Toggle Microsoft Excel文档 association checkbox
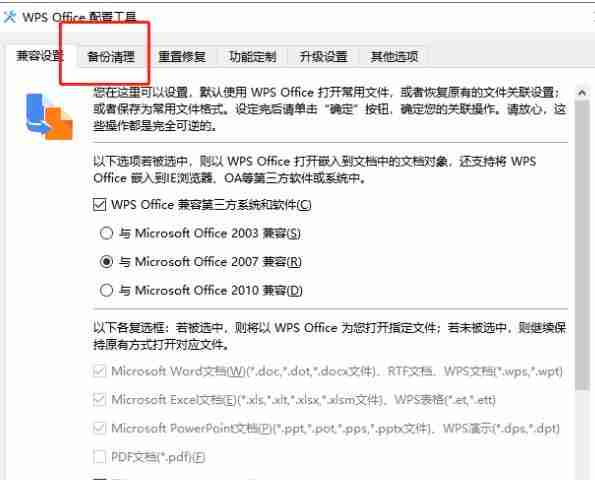 coord(99,399)
